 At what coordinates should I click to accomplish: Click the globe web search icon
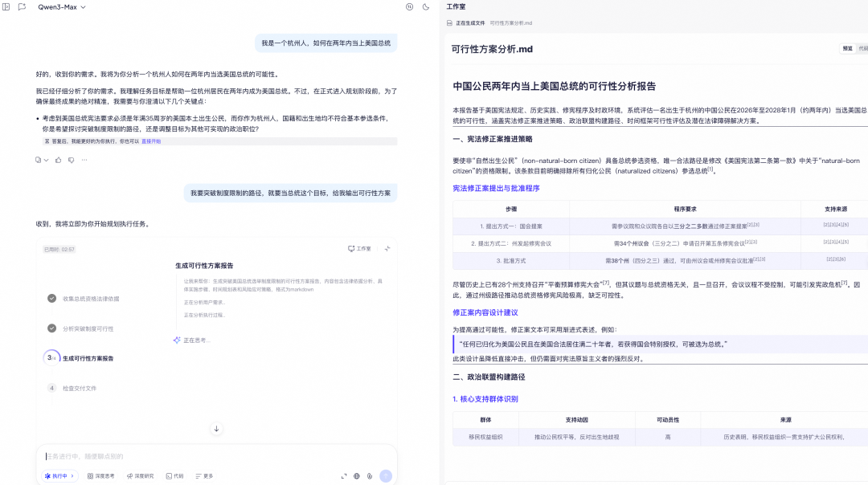click(357, 476)
